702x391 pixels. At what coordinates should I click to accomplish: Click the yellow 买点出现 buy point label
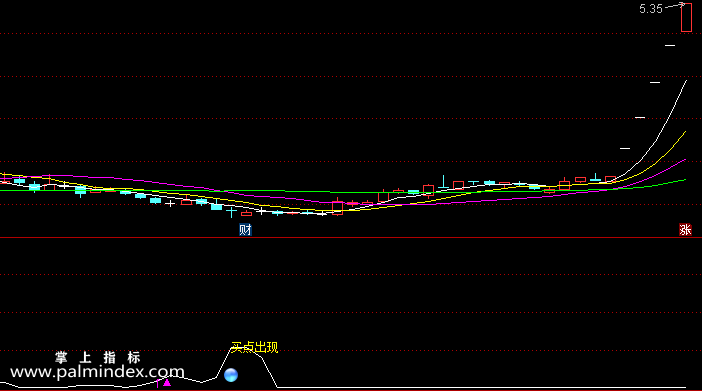254,348
